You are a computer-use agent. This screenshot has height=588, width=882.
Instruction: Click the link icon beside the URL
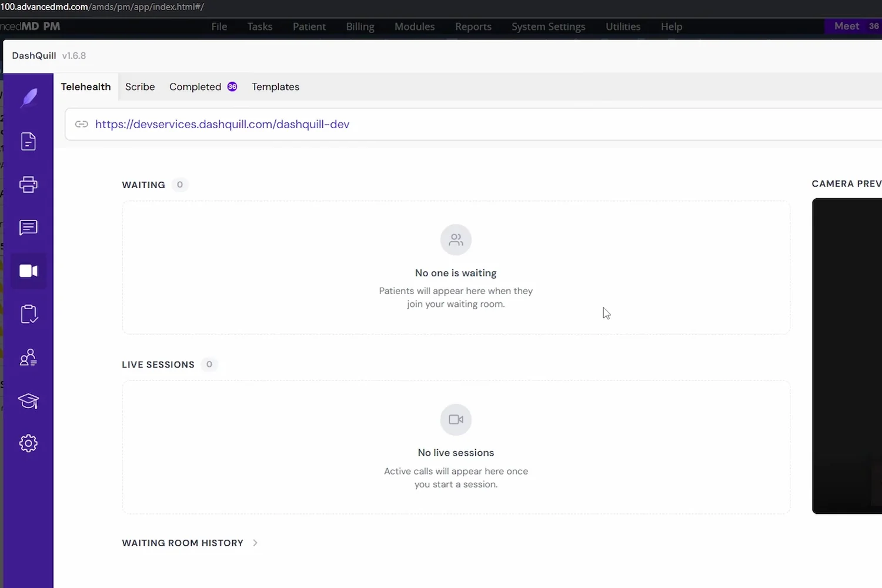click(x=82, y=124)
